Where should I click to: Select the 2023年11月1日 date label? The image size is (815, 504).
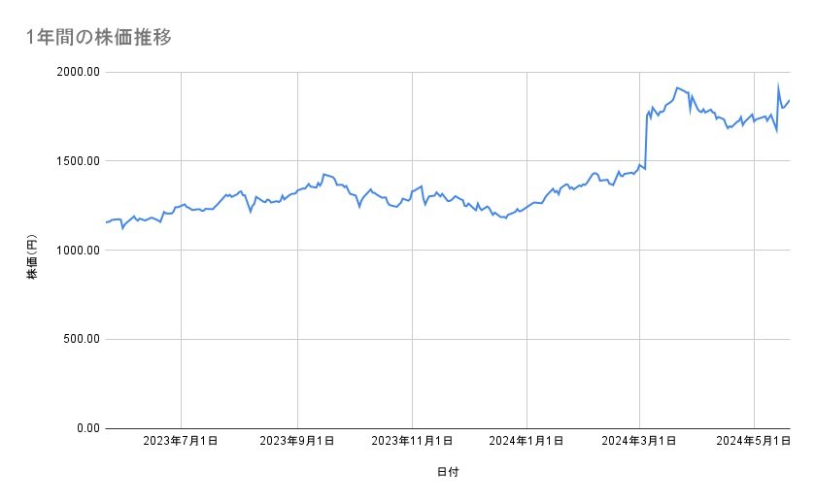tap(412, 442)
